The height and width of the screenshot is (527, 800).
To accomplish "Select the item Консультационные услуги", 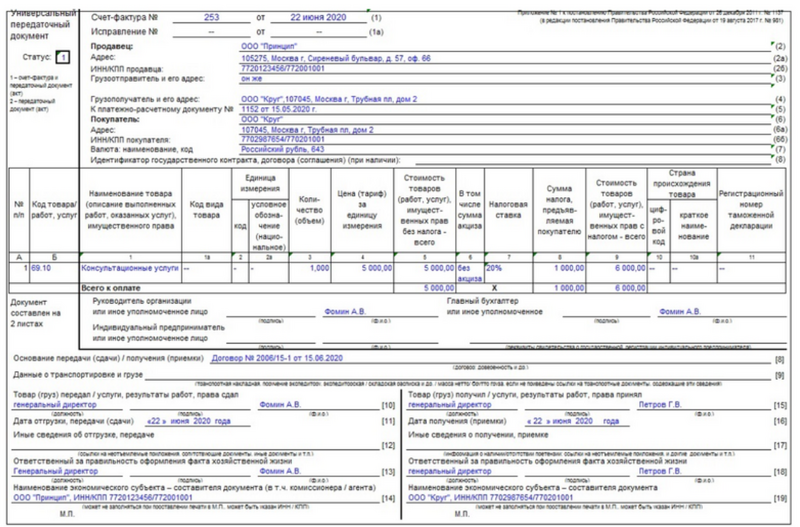I will 130,268.
